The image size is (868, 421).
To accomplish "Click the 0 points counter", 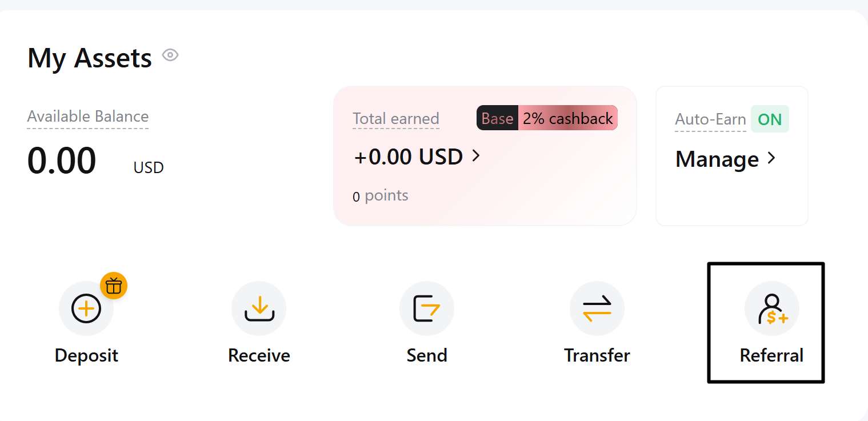I will [x=380, y=195].
